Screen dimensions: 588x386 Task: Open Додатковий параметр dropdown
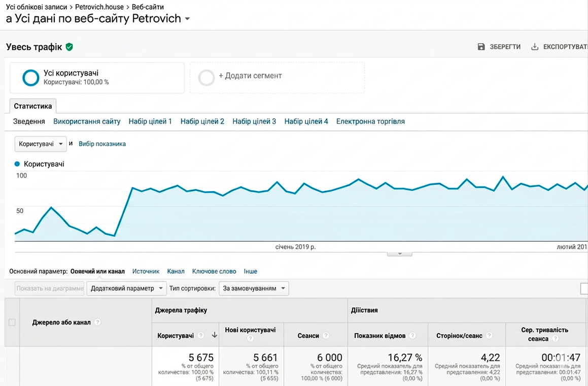click(x=127, y=288)
